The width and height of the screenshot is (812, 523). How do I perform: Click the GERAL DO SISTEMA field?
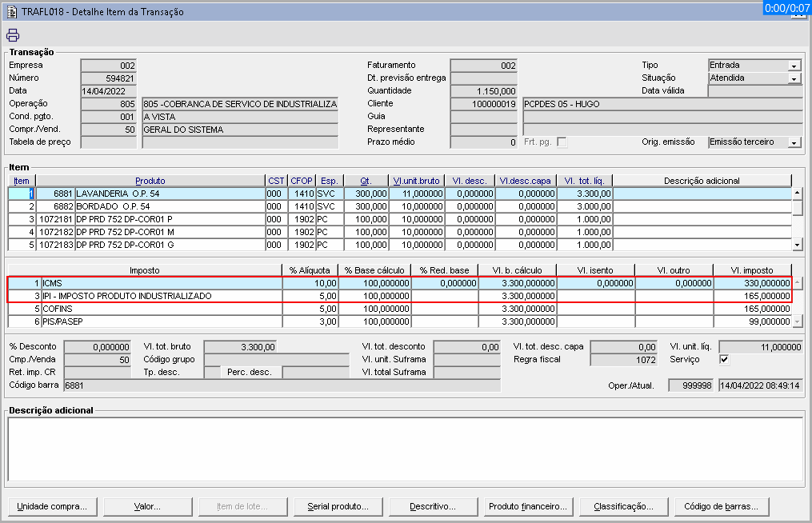point(240,130)
